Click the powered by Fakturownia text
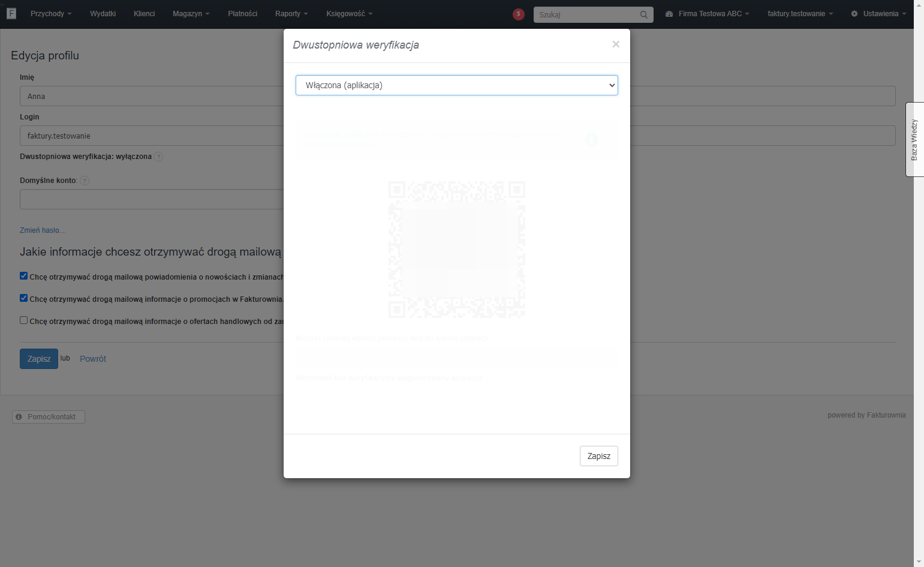This screenshot has width=924, height=567. click(866, 415)
